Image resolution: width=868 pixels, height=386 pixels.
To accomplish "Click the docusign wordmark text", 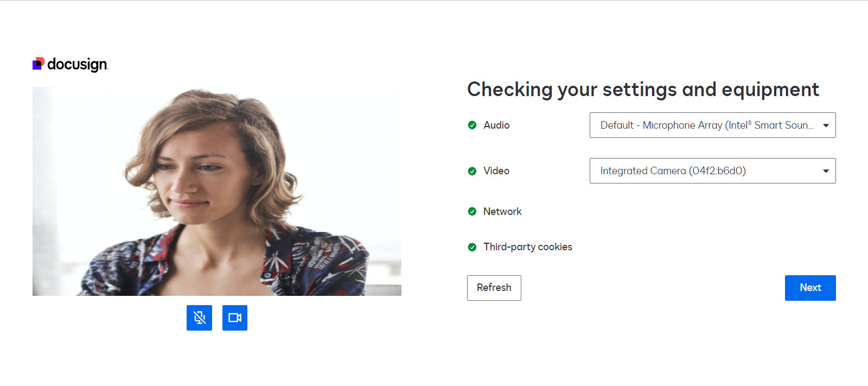I will [78, 65].
